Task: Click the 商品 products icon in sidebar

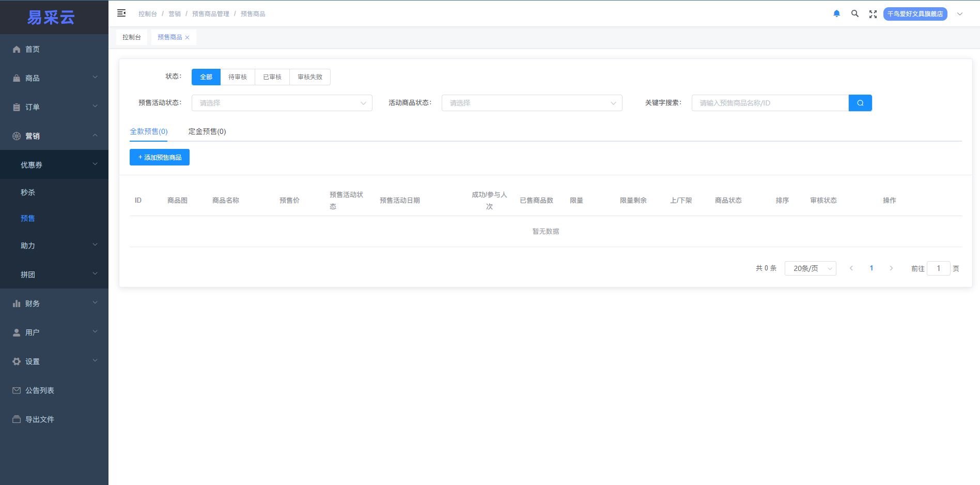Action: 16,78
